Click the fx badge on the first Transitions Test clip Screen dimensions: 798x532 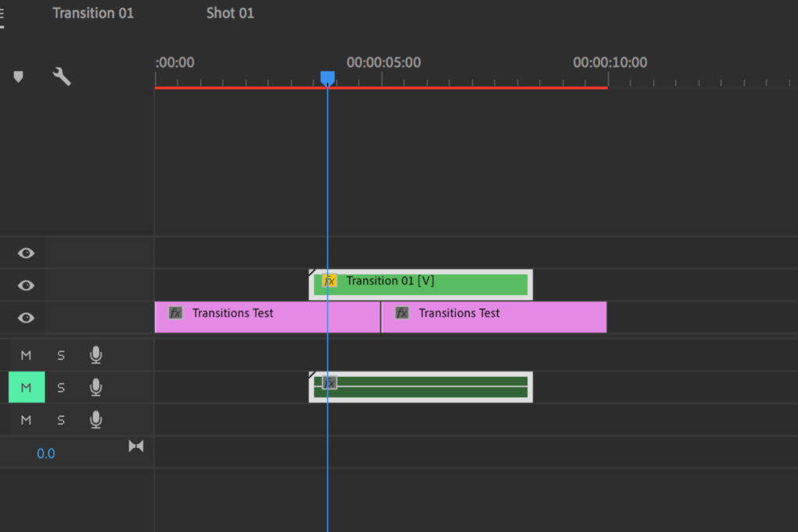point(175,313)
